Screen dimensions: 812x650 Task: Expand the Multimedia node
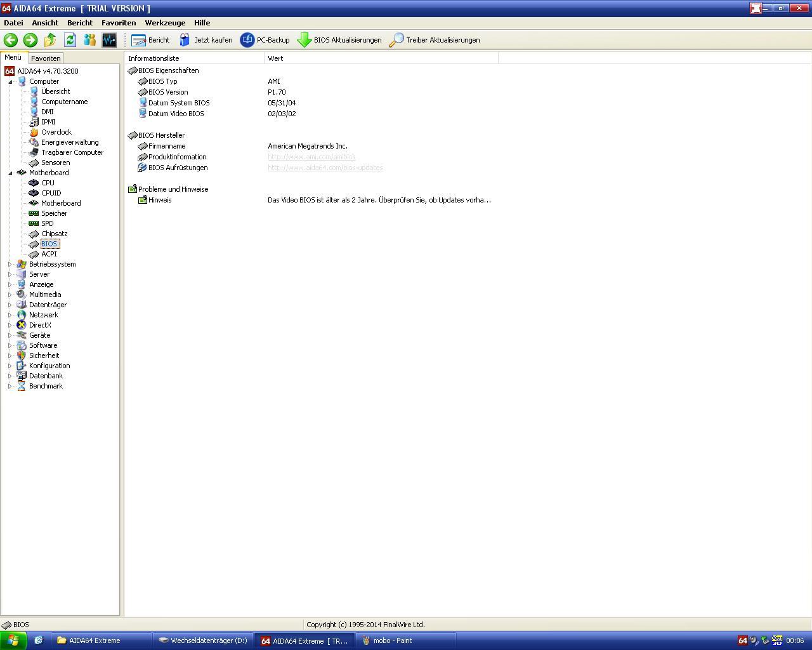(10, 295)
